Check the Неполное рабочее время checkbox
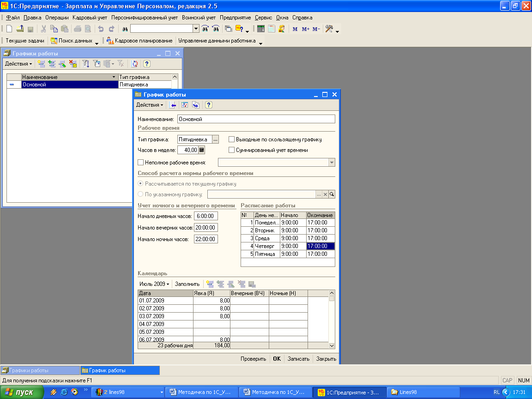532x399 pixels. [140, 163]
